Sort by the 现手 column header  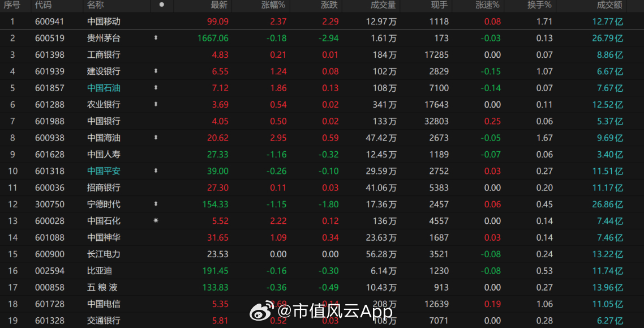(x=440, y=5)
